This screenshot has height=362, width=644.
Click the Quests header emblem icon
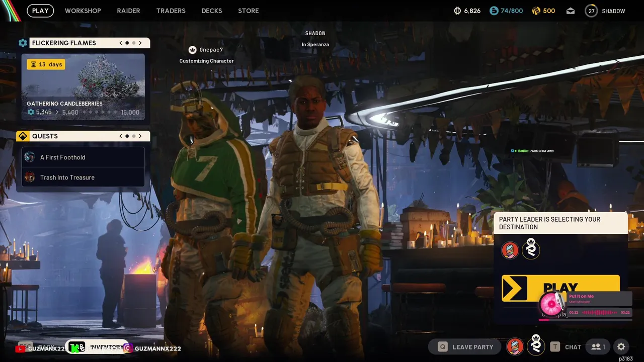[23, 136]
